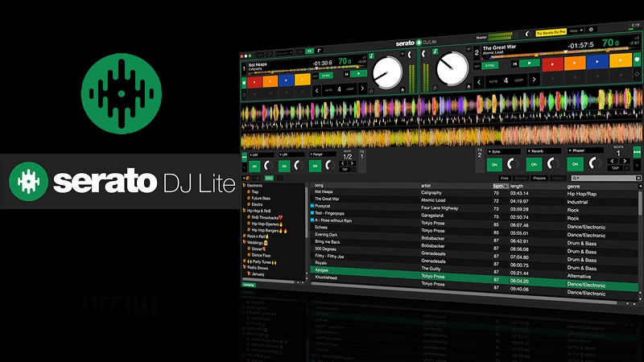Halve the auto loop size on deck 1
This screenshot has width=644, height=362.
[316, 90]
